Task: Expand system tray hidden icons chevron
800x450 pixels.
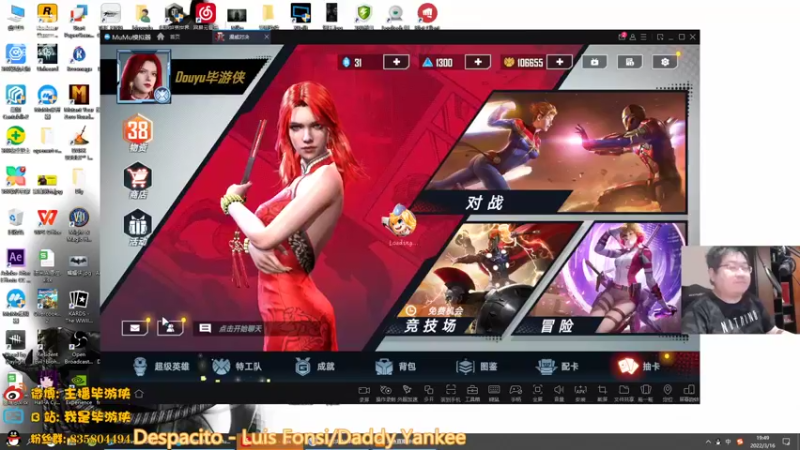Action: [708, 441]
